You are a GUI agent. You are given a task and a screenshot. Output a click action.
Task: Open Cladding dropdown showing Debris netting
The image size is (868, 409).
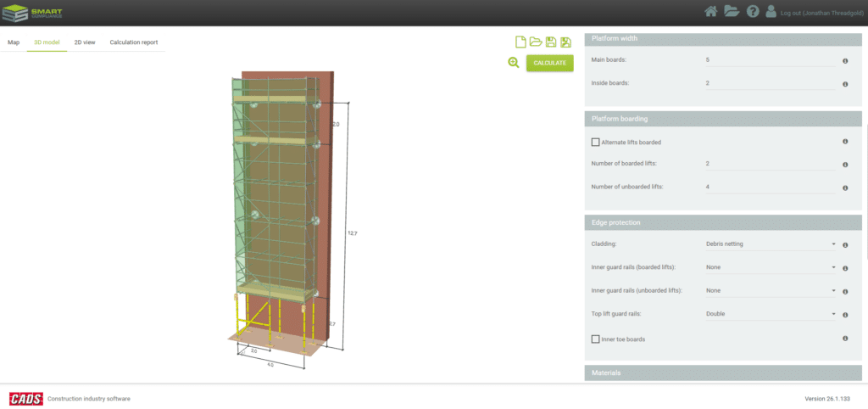(x=770, y=244)
